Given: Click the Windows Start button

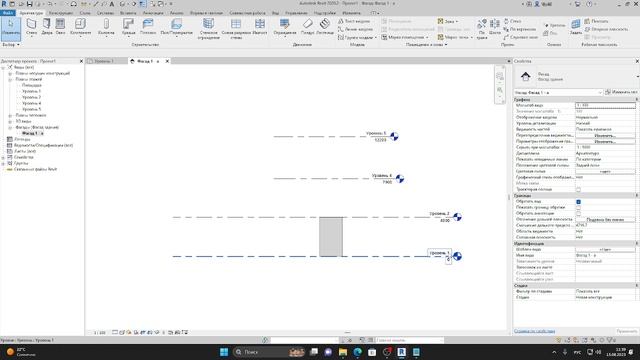Looking at the screenshot, I should pos(224,352).
